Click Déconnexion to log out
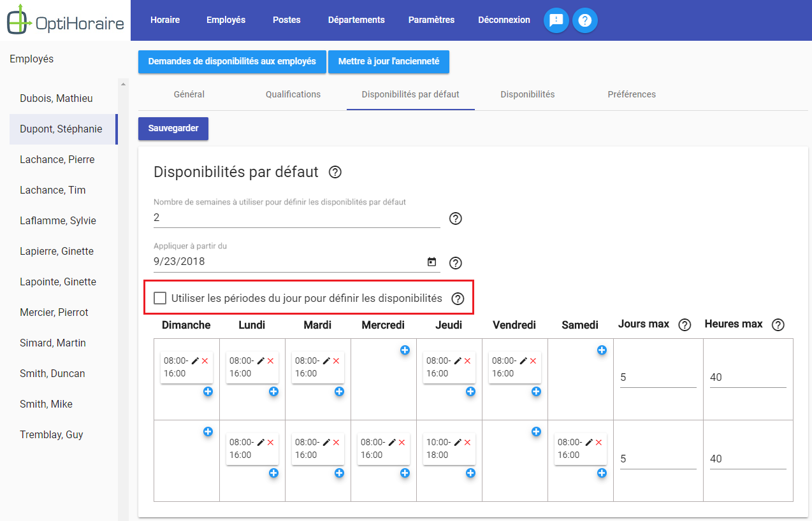The image size is (812, 521). click(504, 20)
